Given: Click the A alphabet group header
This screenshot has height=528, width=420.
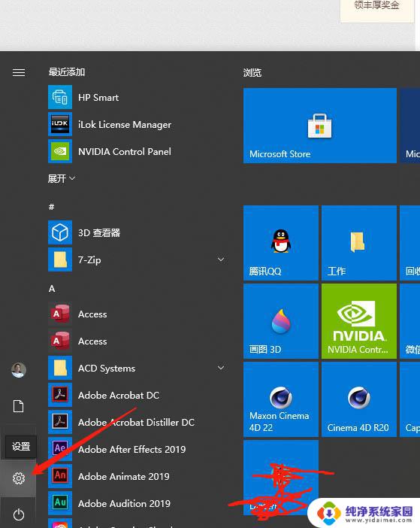Looking at the screenshot, I should coord(52,289).
